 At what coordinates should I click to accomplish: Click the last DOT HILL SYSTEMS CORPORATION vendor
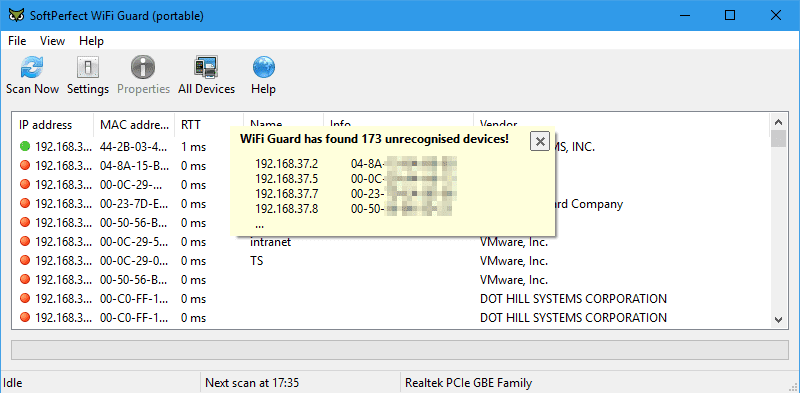pos(573,318)
